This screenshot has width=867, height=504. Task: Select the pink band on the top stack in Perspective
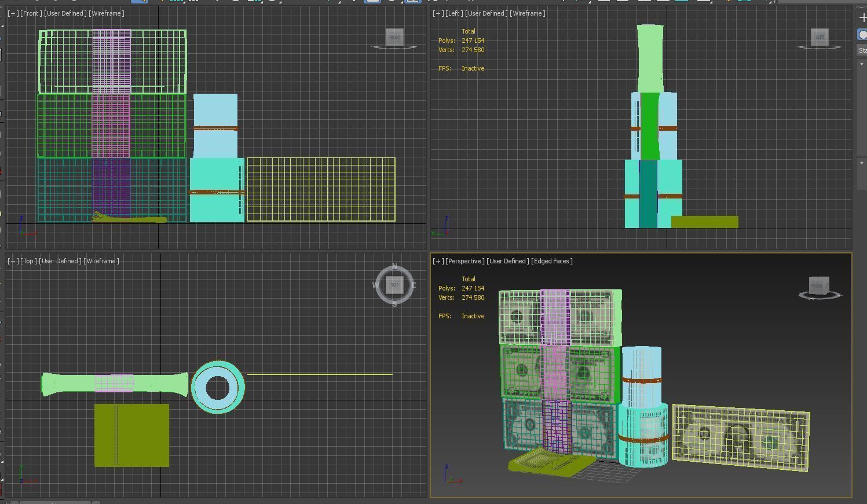[x=555, y=317]
